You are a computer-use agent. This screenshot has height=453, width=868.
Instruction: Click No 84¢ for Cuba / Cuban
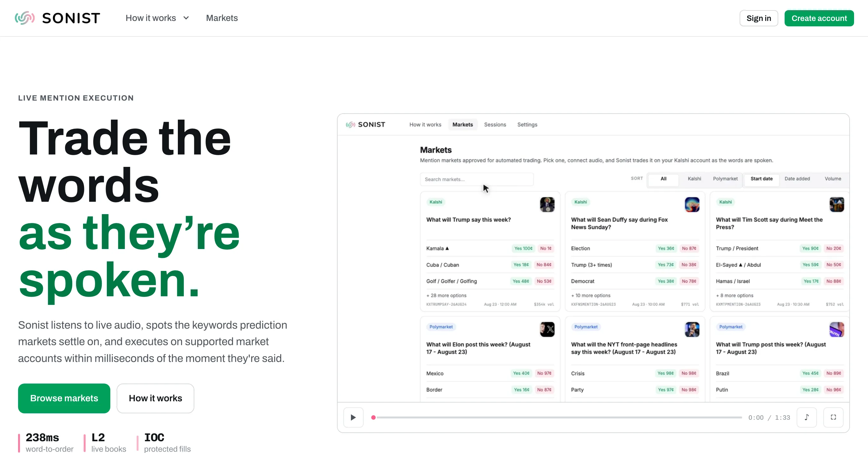coord(544,265)
